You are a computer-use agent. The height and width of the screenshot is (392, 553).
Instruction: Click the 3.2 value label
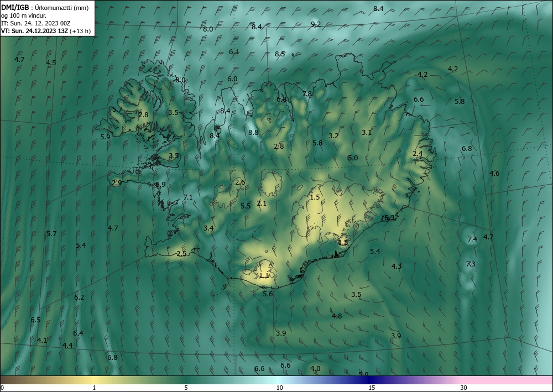point(333,135)
